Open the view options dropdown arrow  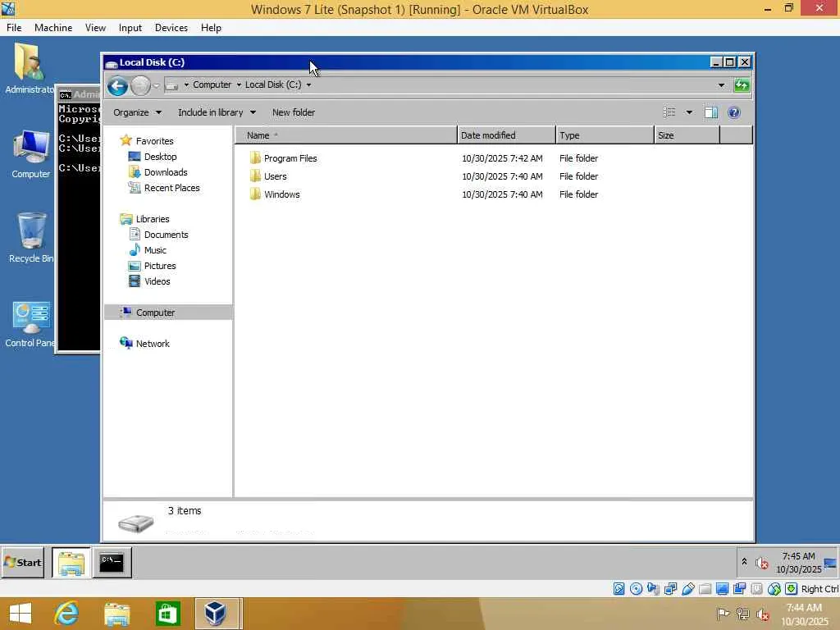[x=689, y=112]
